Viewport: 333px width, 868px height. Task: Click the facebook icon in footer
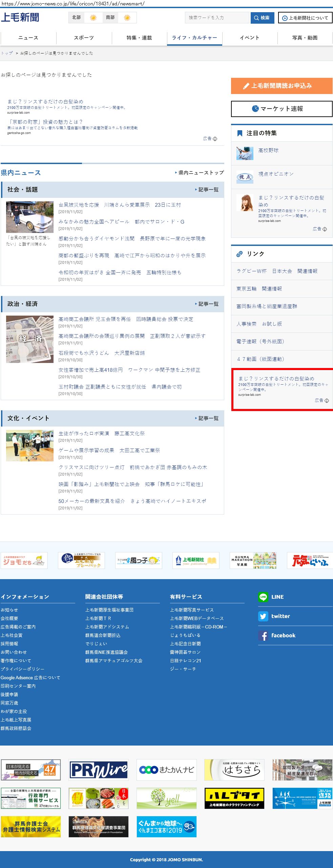[263, 635]
